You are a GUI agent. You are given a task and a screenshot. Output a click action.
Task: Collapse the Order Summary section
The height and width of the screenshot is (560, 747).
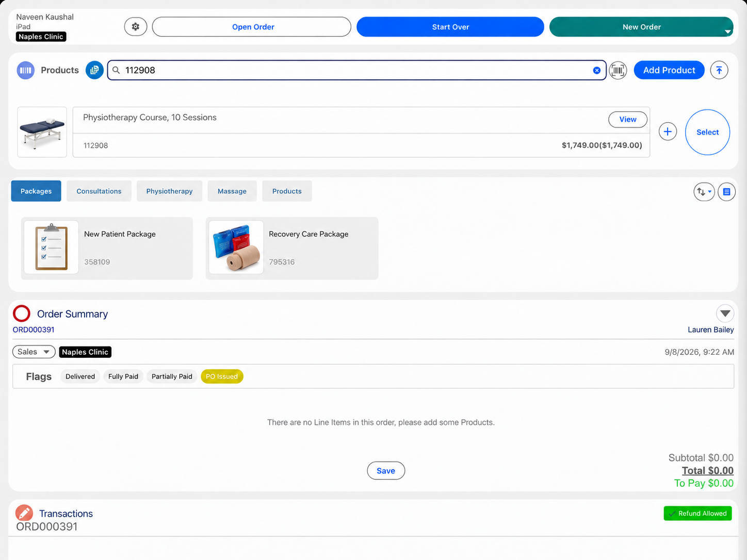[725, 314]
